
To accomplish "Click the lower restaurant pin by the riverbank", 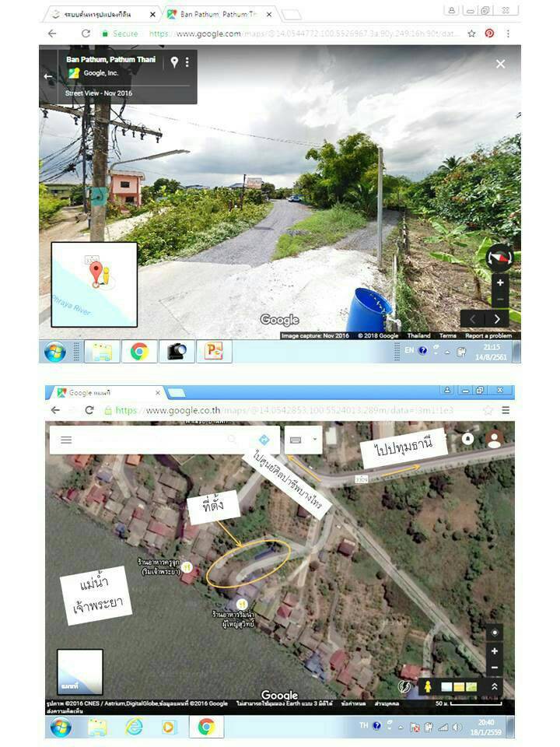I will point(242,605).
